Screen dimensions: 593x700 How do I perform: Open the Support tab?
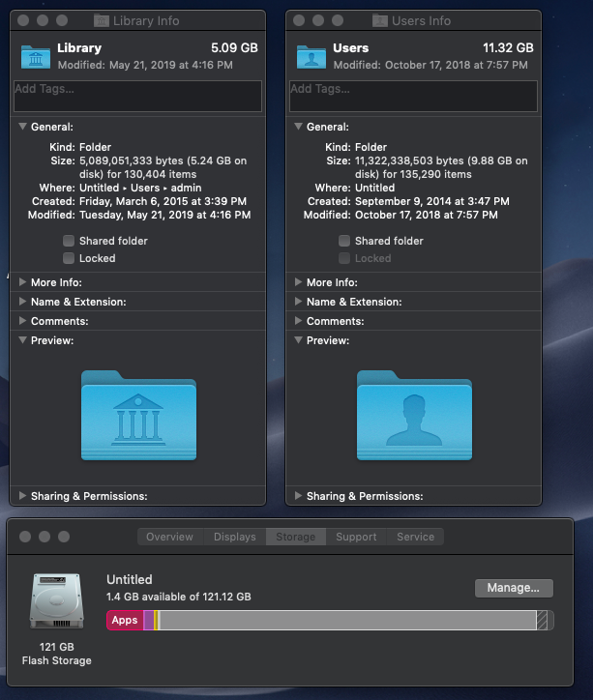pyautogui.click(x=356, y=537)
